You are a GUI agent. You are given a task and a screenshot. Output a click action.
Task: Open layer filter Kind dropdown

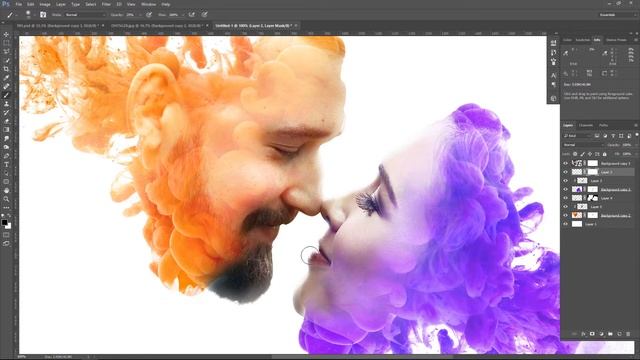pyautogui.click(x=577, y=136)
